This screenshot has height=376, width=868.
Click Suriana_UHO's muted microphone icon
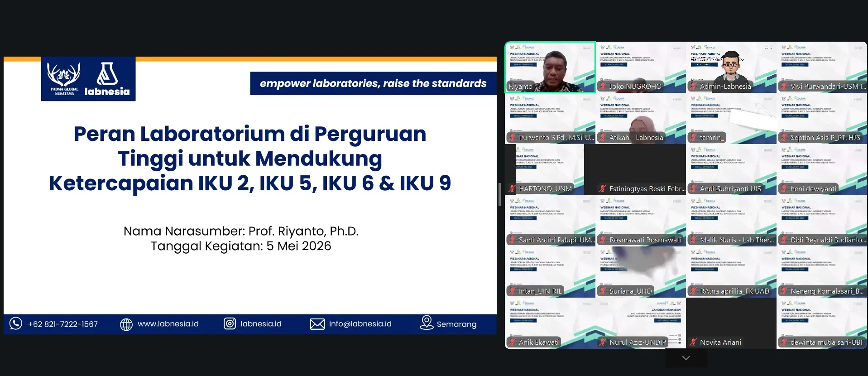603,291
